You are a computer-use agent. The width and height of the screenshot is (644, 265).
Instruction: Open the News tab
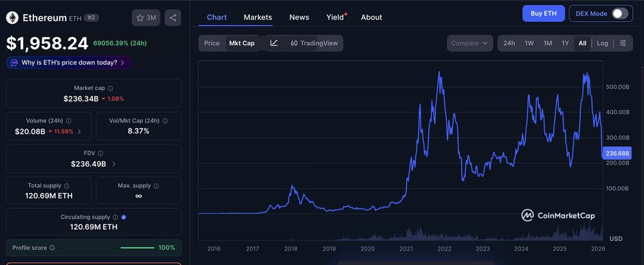299,17
